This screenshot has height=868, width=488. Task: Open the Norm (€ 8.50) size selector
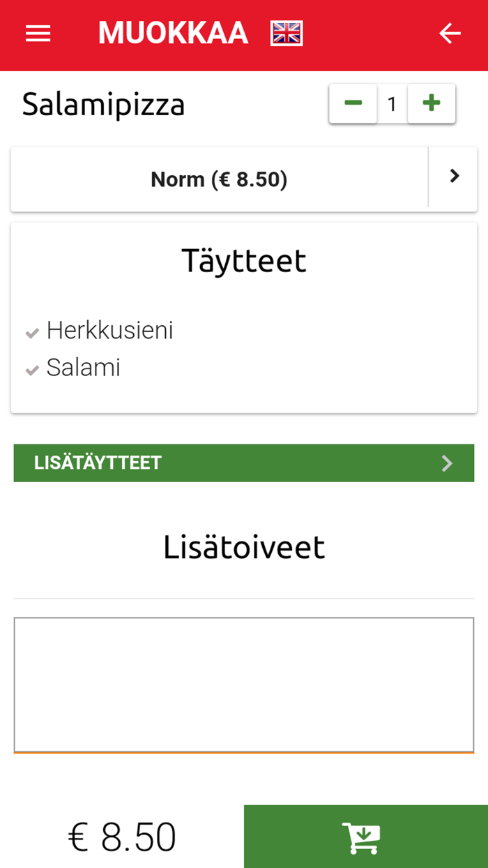pyautogui.click(x=219, y=180)
